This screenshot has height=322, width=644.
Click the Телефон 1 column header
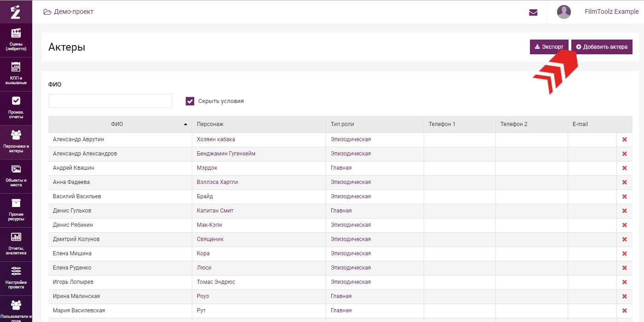(x=460, y=124)
